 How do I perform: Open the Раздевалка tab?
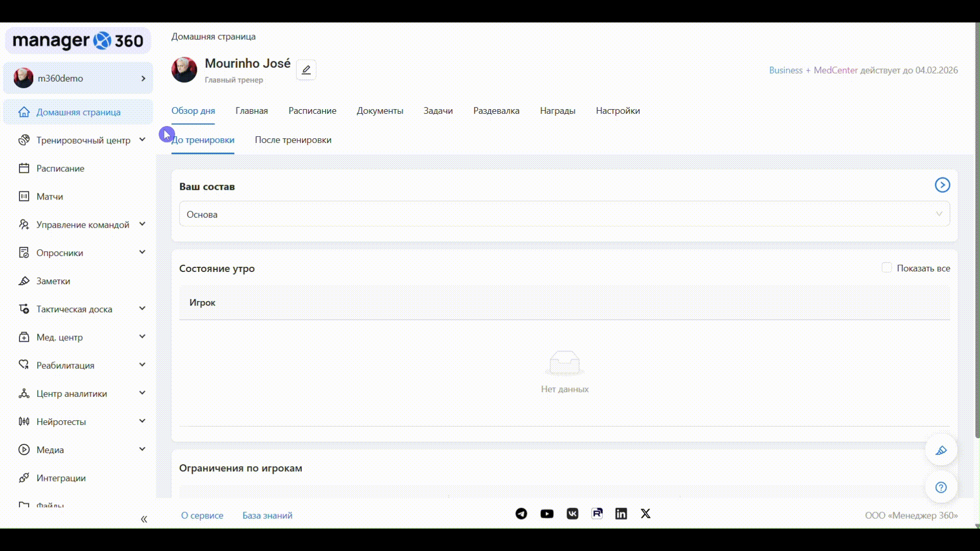(x=496, y=111)
